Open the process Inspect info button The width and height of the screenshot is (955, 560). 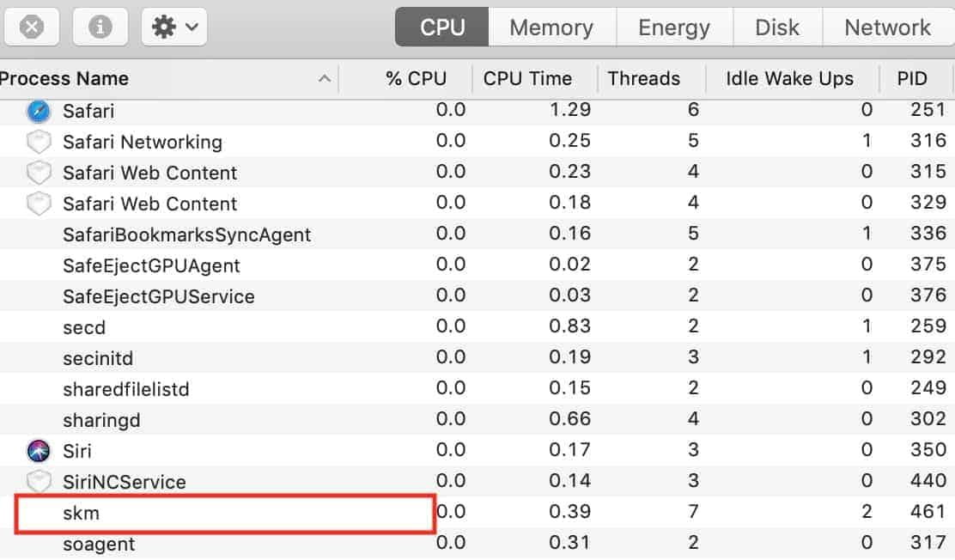[100, 27]
